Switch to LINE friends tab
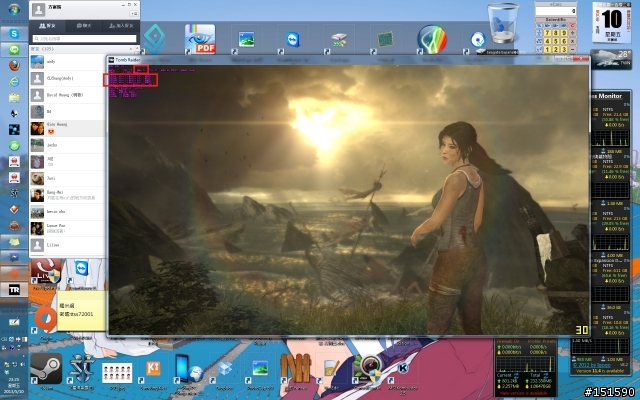640x400 pixels. point(47,26)
